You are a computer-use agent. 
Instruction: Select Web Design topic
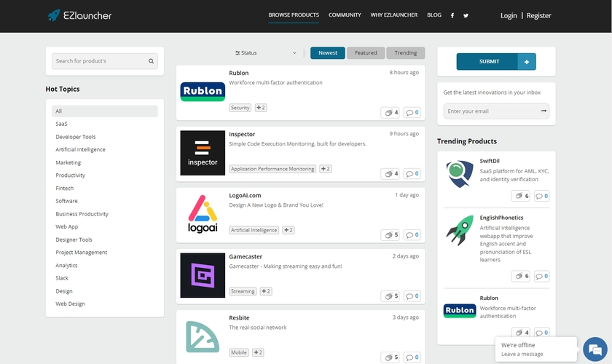70,304
